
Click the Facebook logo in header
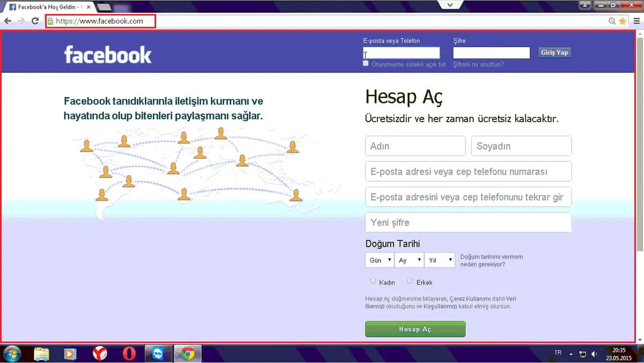(x=108, y=54)
